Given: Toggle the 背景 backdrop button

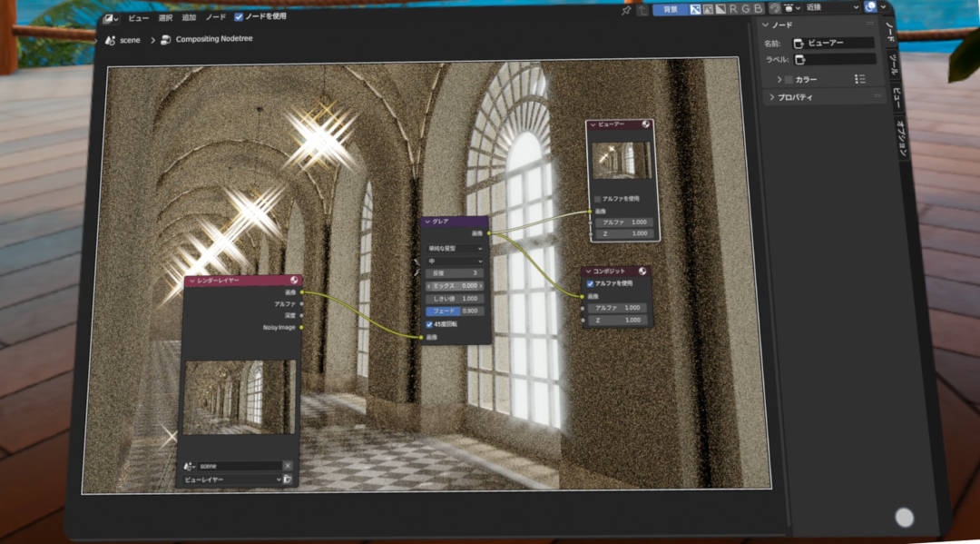Looking at the screenshot, I should (x=670, y=9).
